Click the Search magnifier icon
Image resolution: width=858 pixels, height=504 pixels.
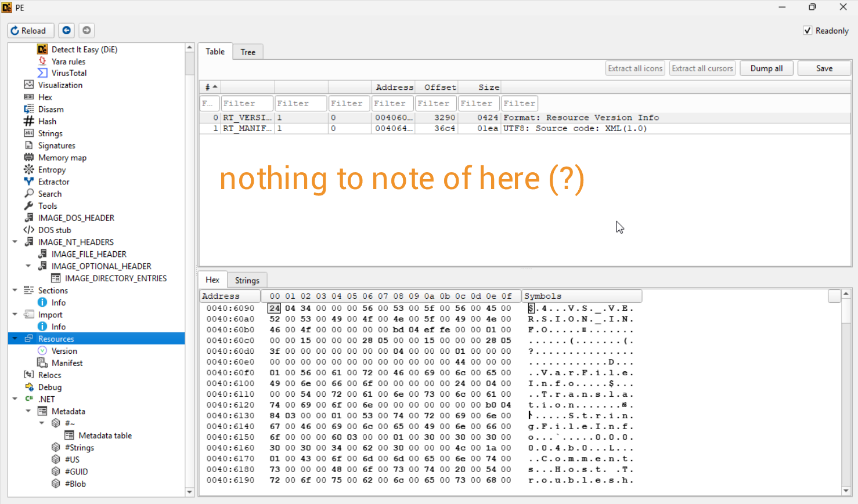point(28,194)
